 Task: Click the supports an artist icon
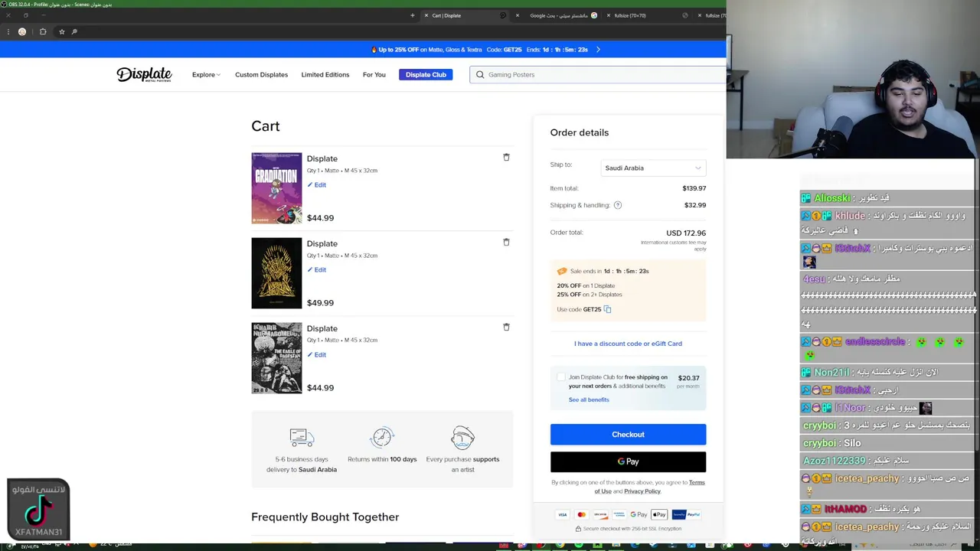462,438
